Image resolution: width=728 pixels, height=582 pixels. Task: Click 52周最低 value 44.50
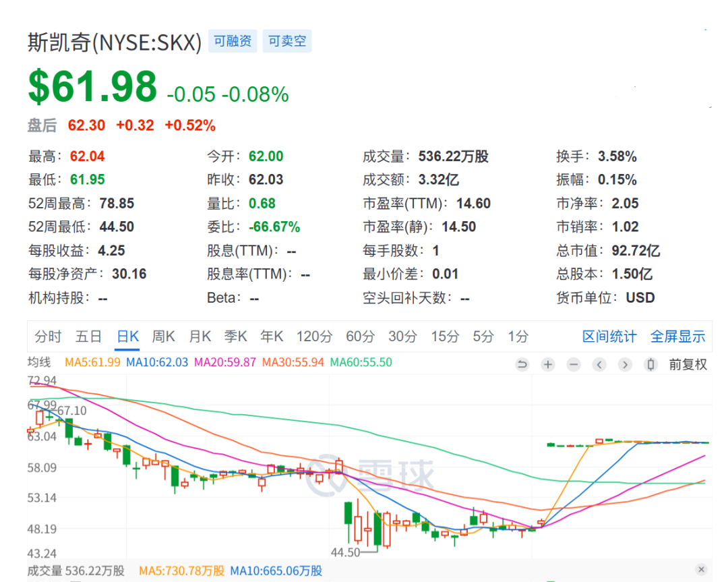(117, 227)
